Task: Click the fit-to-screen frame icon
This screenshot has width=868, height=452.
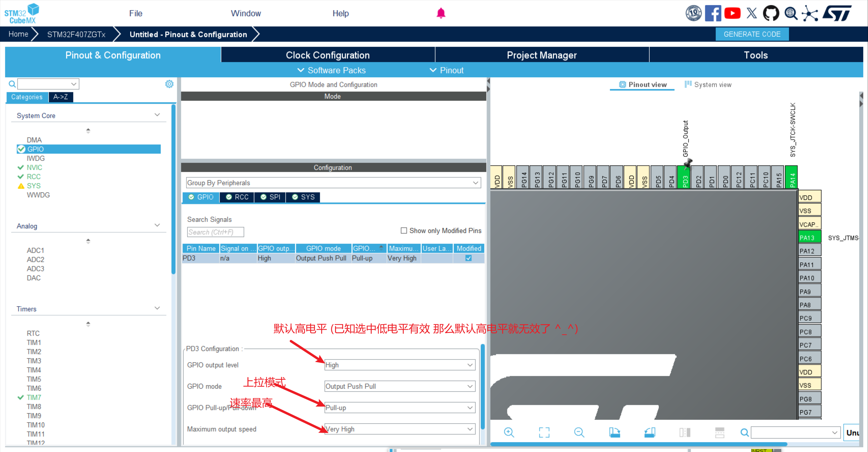Action: (x=544, y=432)
